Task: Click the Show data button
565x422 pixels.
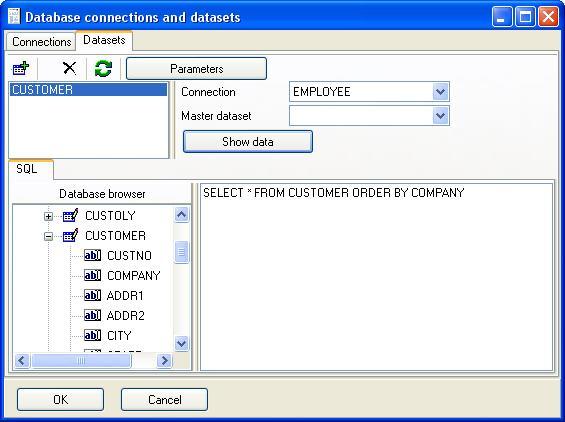Action: point(248,142)
